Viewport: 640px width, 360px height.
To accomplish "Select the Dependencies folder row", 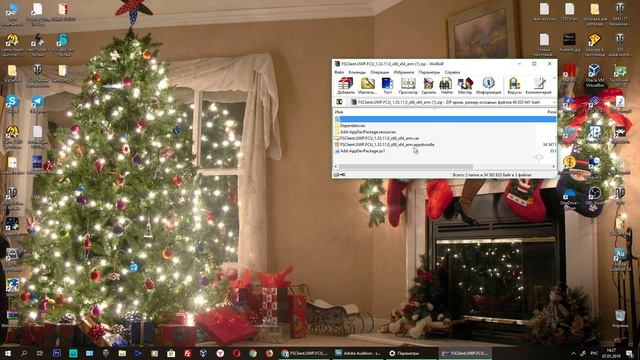I will pos(445,126).
